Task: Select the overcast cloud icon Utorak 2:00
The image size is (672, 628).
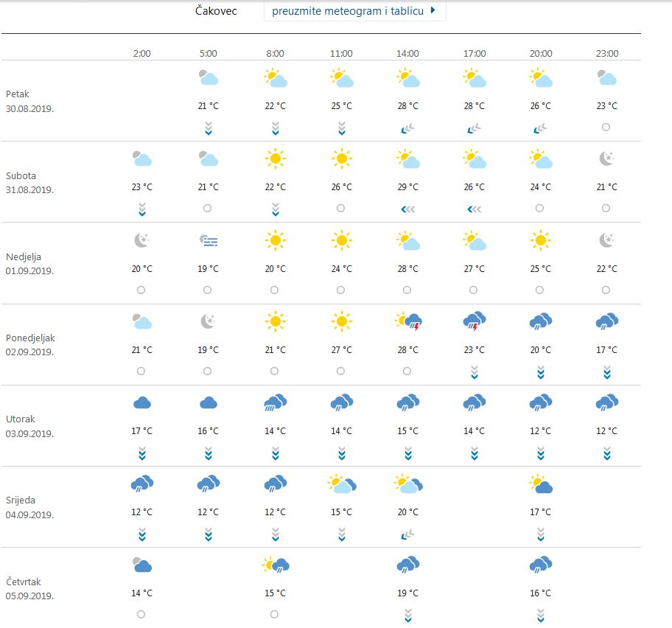Action: tap(141, 402)
